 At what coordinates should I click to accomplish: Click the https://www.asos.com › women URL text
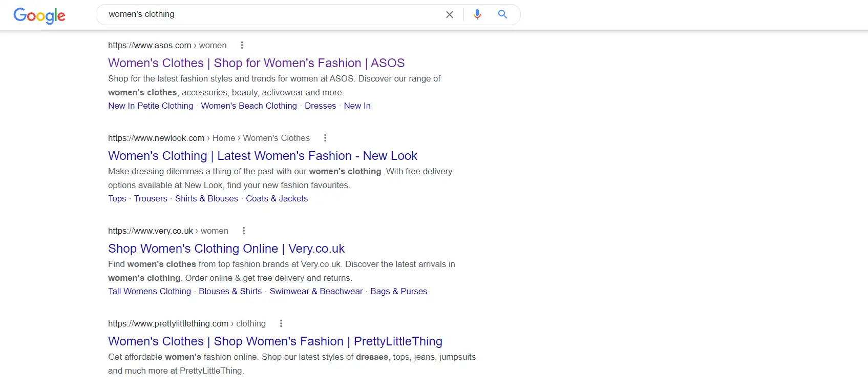click(x=167, y=45)
